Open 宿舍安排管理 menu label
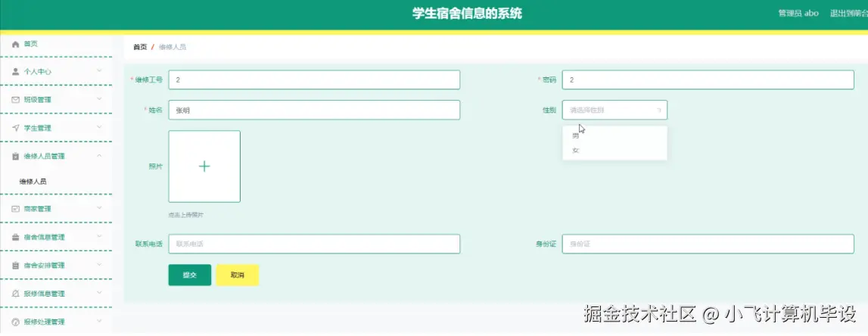 click(x=45, y=265)
